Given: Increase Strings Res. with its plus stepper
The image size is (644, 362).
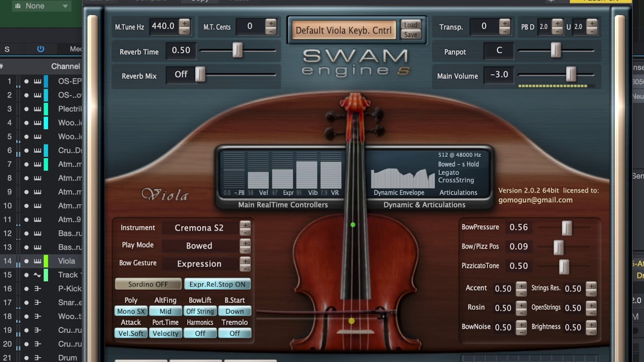Looking at the screenshot, I should click(x=591, y=286).
